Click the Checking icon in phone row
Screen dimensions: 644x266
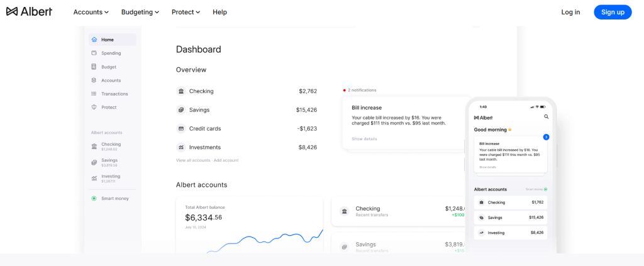coord(481,202)
